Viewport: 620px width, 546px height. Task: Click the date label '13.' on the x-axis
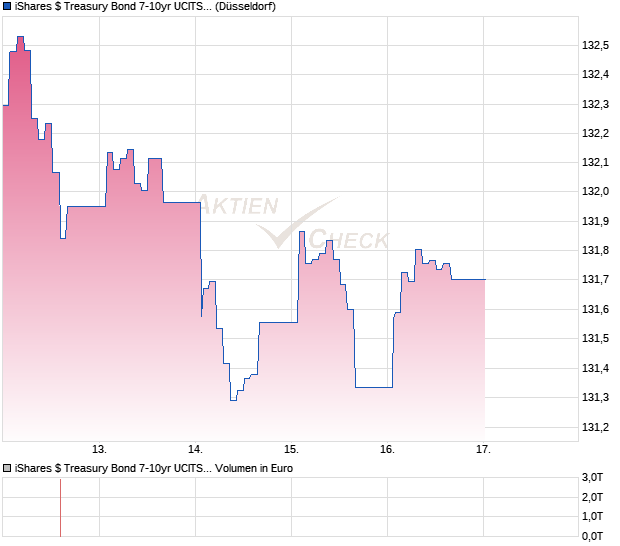[99, 450]
